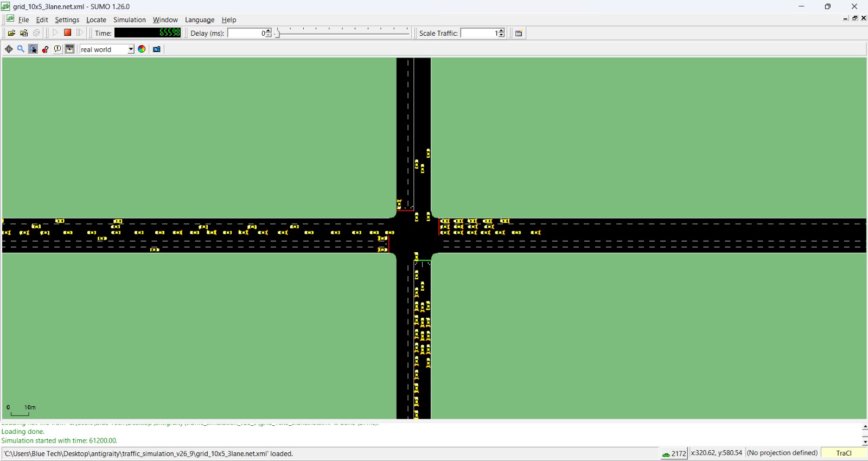Open the Help menu
Viewport: 868px width, 461px height.
pyautogui.click(x=228, y=20)
